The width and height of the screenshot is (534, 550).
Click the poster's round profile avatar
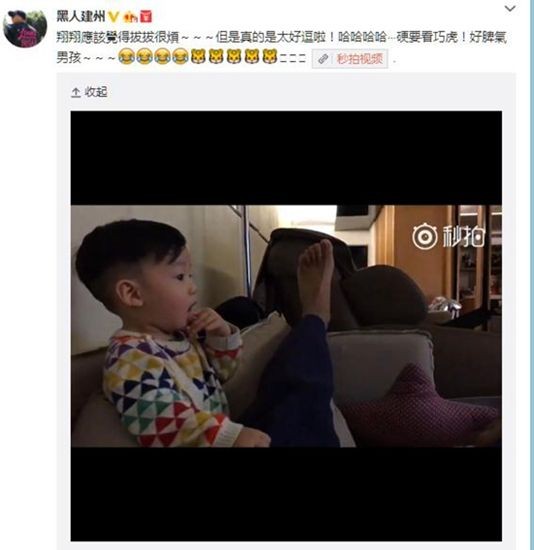(25, 29)
